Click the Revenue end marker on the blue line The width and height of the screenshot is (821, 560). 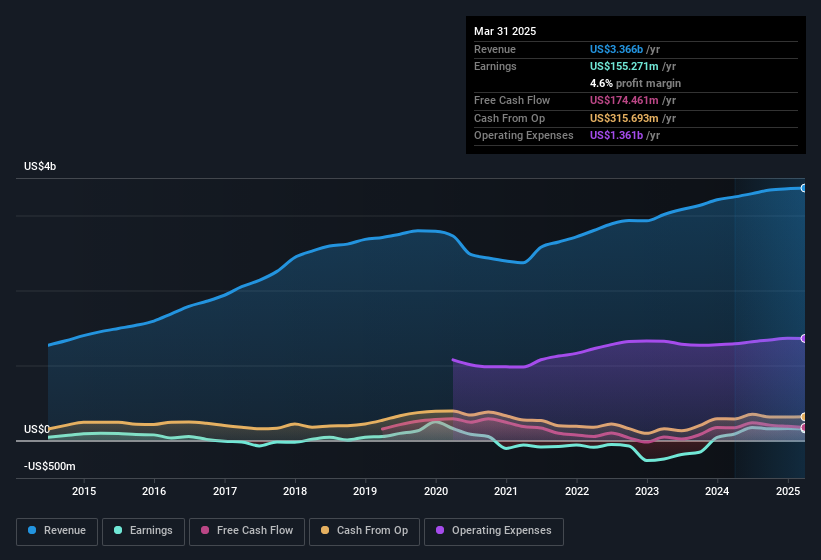(x=804, y=188)
